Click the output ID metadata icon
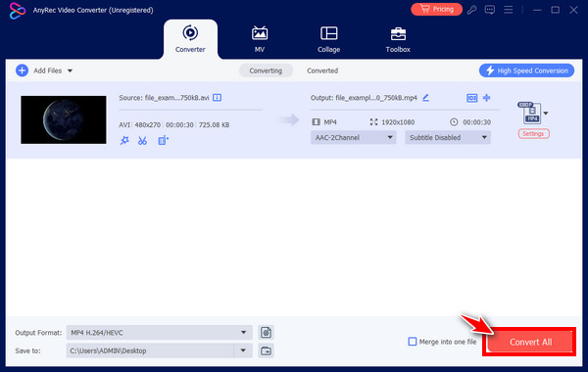The height and width of the screenshot is (372, 588). [x=471, y=98]
